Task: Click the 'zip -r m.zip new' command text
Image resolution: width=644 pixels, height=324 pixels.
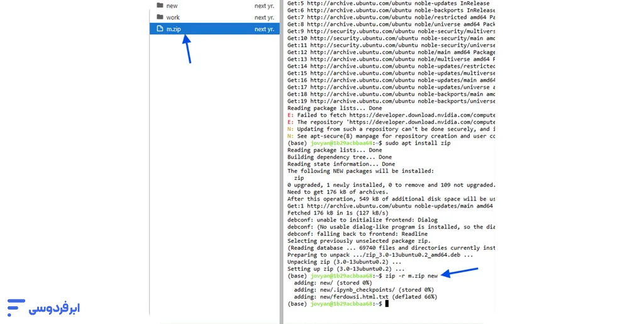Action: pos(411,276)
